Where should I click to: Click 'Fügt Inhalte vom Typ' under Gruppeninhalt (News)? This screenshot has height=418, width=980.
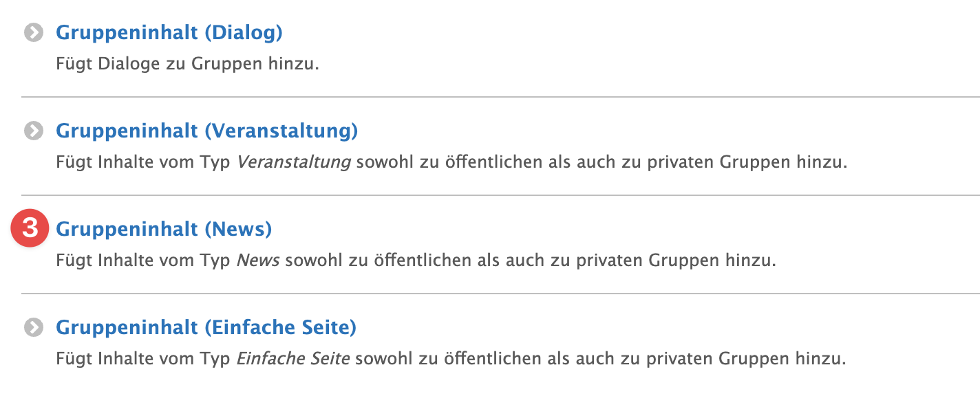(143, 262)
